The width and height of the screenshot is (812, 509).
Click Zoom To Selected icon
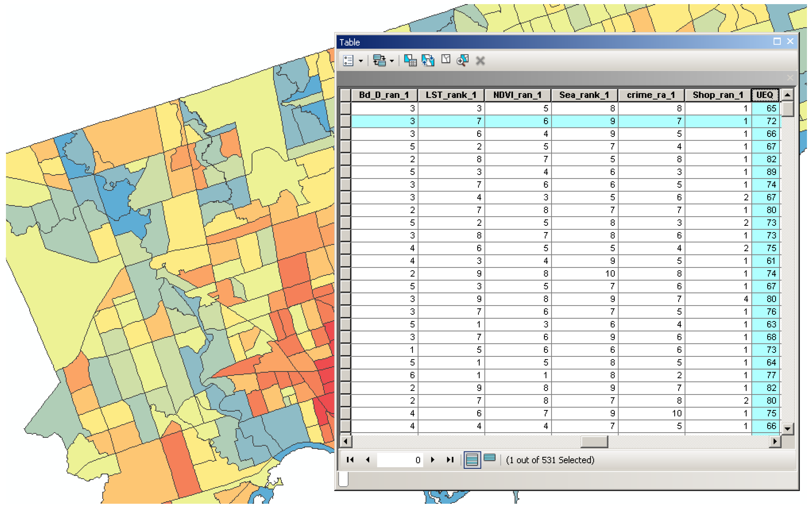462,61
